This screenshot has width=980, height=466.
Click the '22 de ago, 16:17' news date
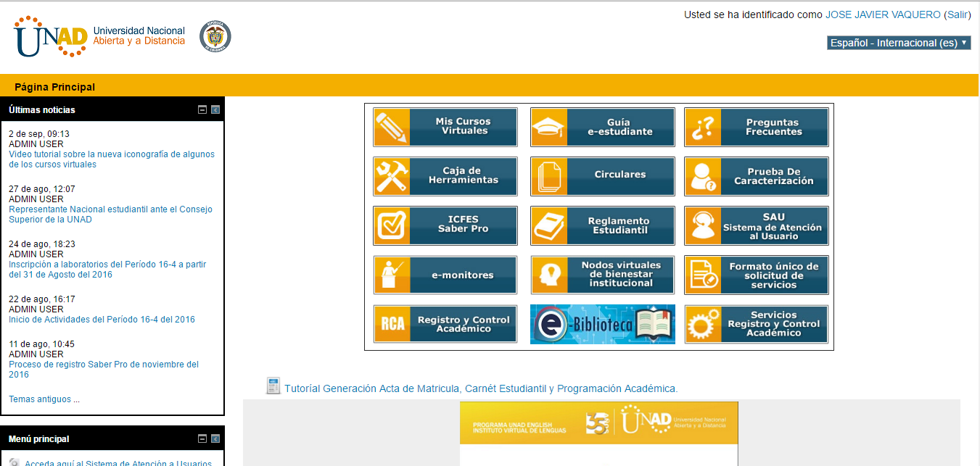coord(42,299)
